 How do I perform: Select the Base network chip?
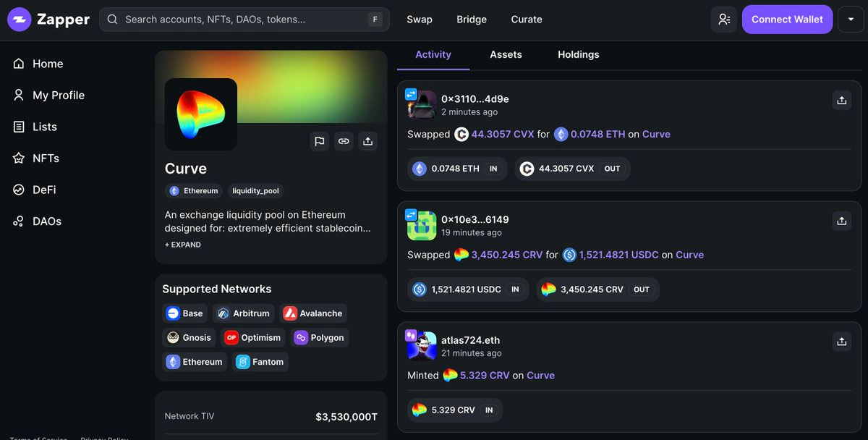point(185,313)
